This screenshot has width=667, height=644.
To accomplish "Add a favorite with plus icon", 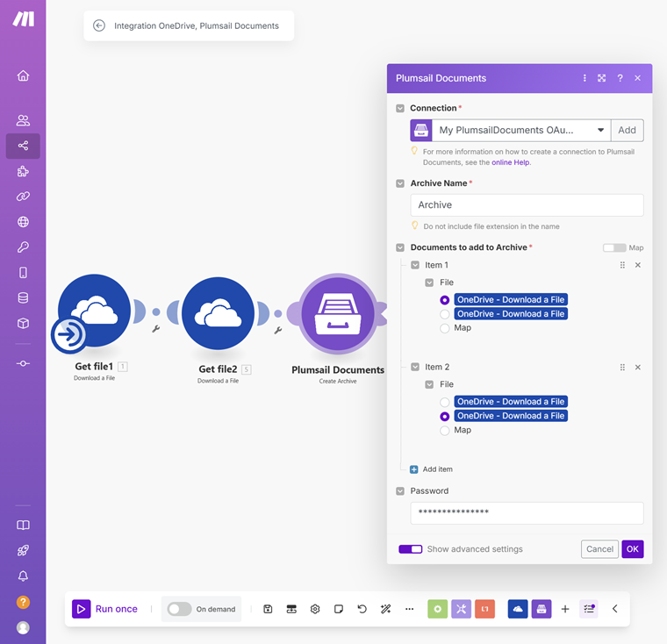I will point(565,609).
